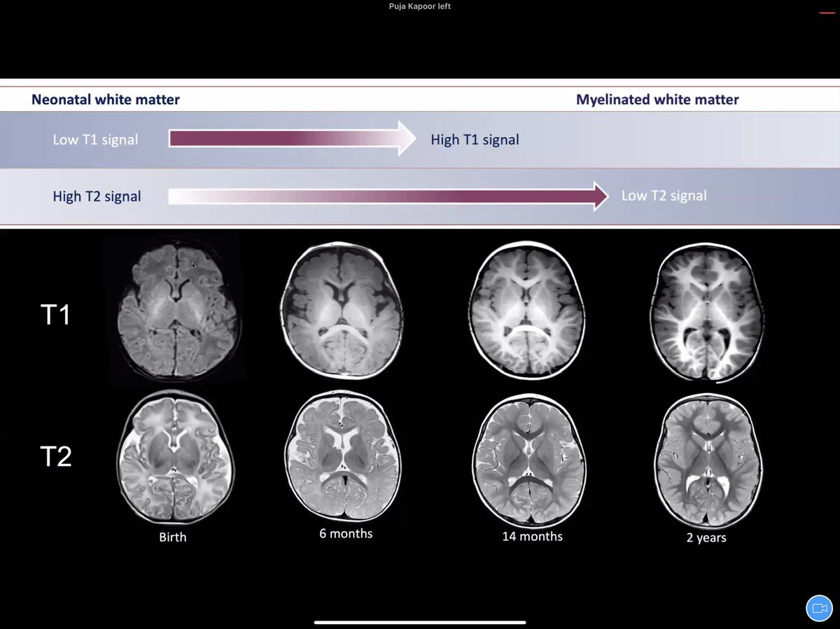This screenshot has height=629, width=840.
Task: Tap the blue video camera button
Action: click(818, 607)
